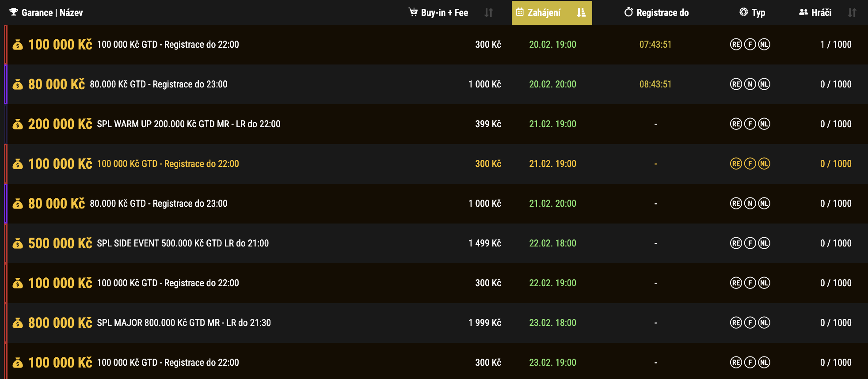The width and height of the screenshot is (868, 379).
Task: Click NL badge on SPL MAJOR row
Action: click(764, 323)
